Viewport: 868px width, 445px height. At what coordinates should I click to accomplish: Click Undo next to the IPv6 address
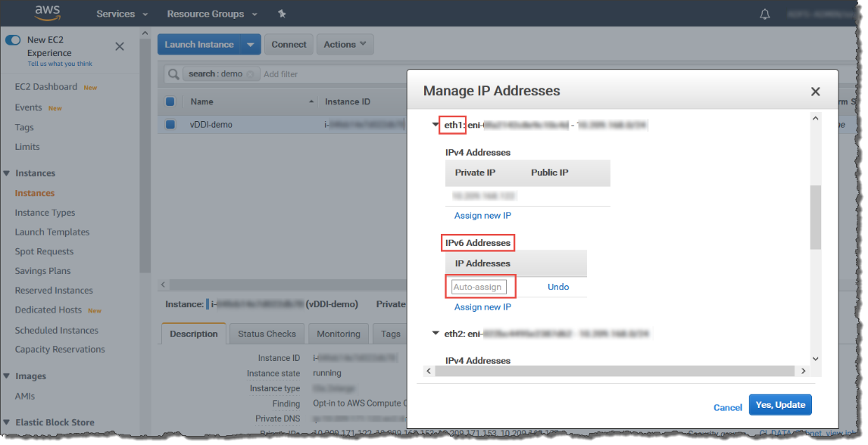click(x=558, y=287)
